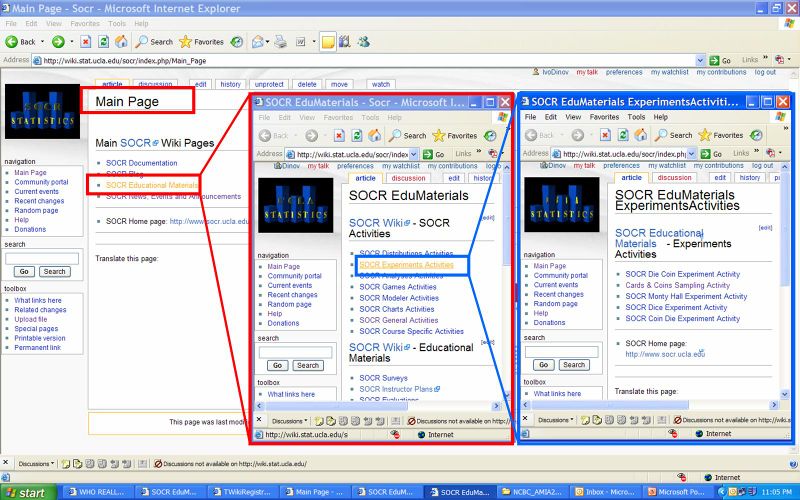Click SOCR Educational Materials link
Screen dimensions: 800x500
tap(152, 185)
